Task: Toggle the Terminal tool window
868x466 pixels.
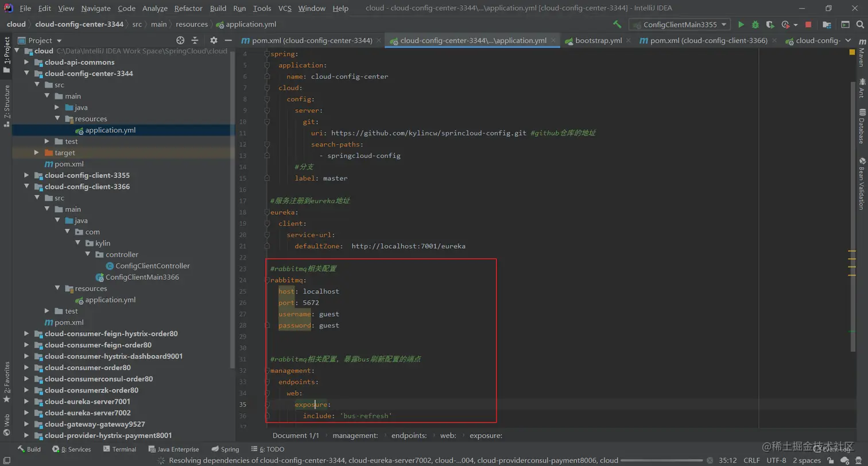Action: point(119,449)
